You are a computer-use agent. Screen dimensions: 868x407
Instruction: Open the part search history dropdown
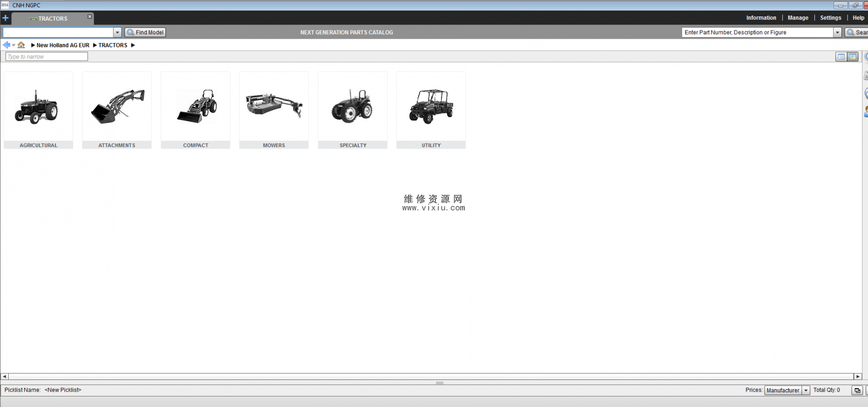point(838,32)
